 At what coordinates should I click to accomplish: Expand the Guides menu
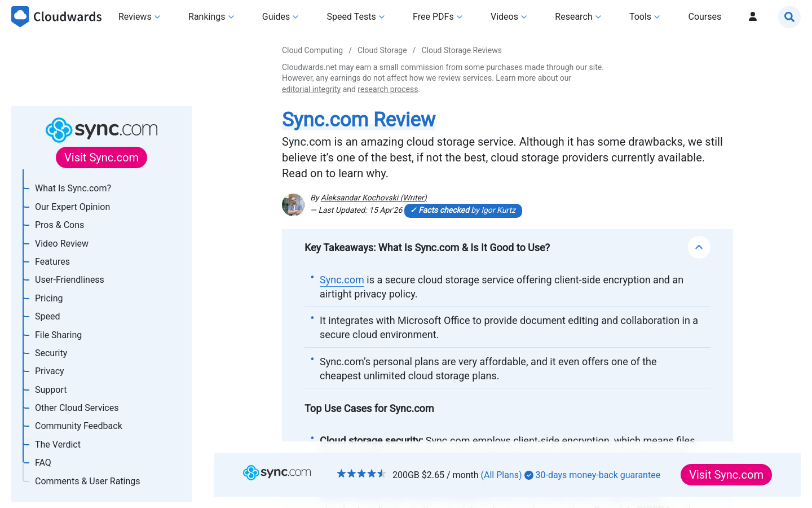[x=280, y=17]
